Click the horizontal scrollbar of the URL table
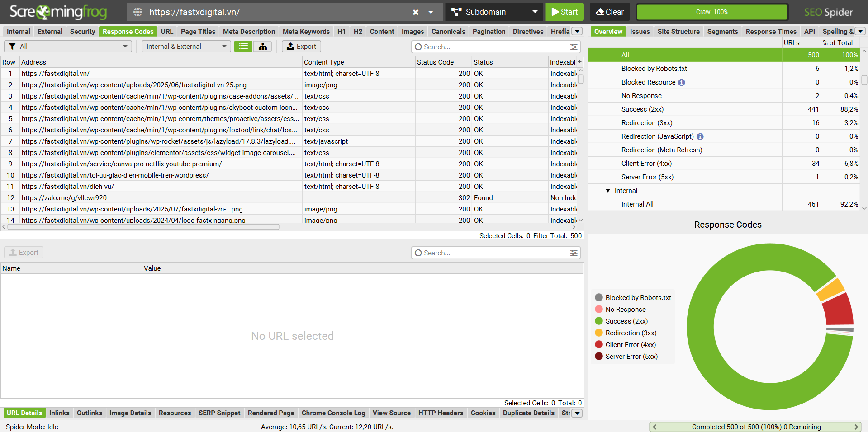The image size is (868, 432). point(143,227)
